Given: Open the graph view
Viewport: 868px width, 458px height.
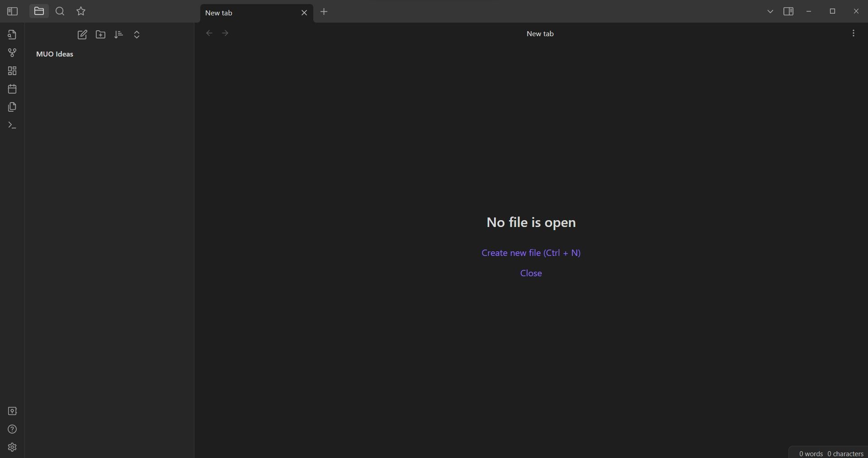Looking at the screenshot, I should (x=12, y=53).
